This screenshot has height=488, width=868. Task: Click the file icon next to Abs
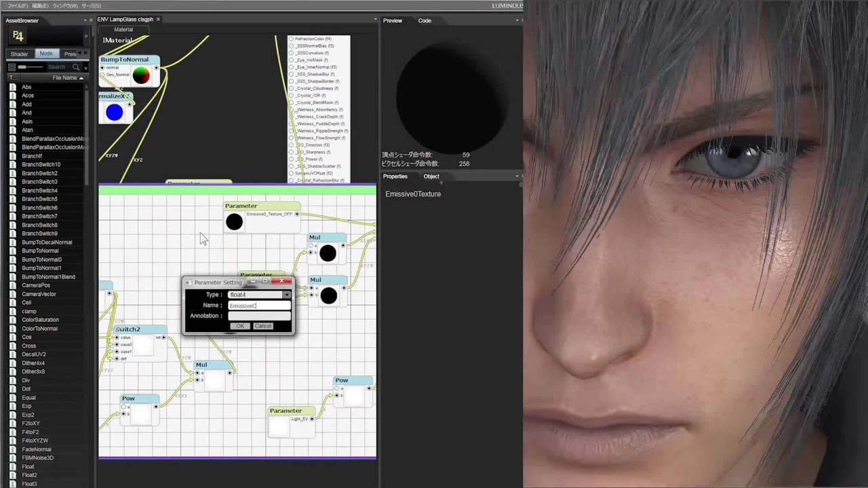coord(13,87)
